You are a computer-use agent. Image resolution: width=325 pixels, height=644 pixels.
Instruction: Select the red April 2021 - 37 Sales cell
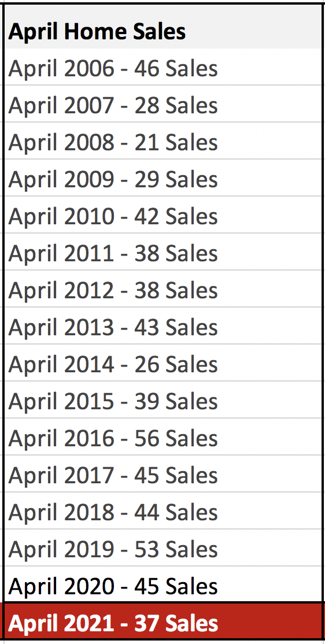pyautogui.click(x=162, y=621)
